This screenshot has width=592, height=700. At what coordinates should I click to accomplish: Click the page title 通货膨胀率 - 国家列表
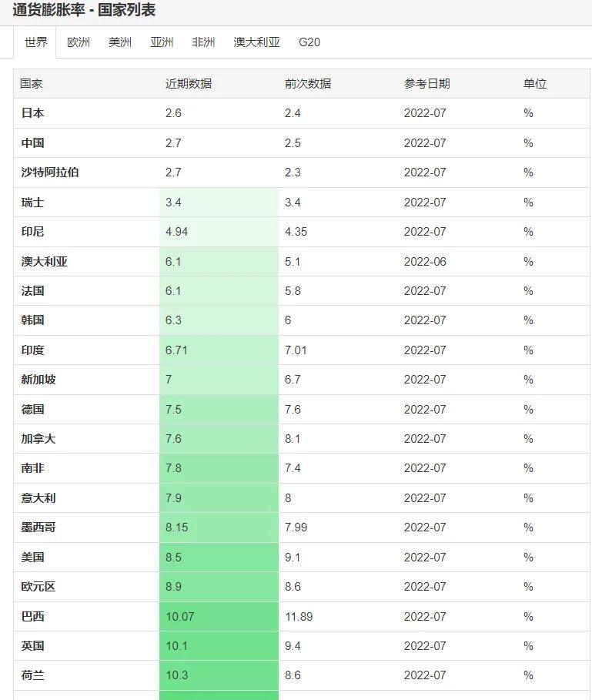(84, 9)
